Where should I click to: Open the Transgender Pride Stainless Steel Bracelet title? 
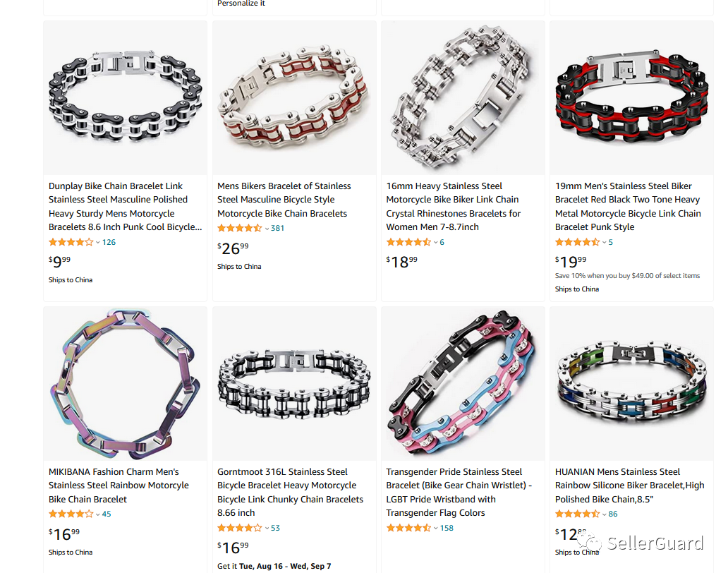[459, 493]
